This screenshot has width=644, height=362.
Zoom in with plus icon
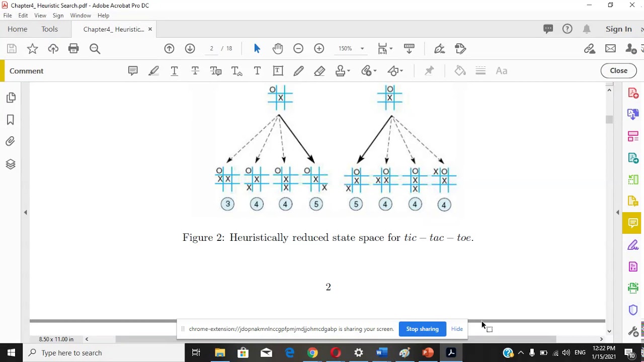pos(319,49)
